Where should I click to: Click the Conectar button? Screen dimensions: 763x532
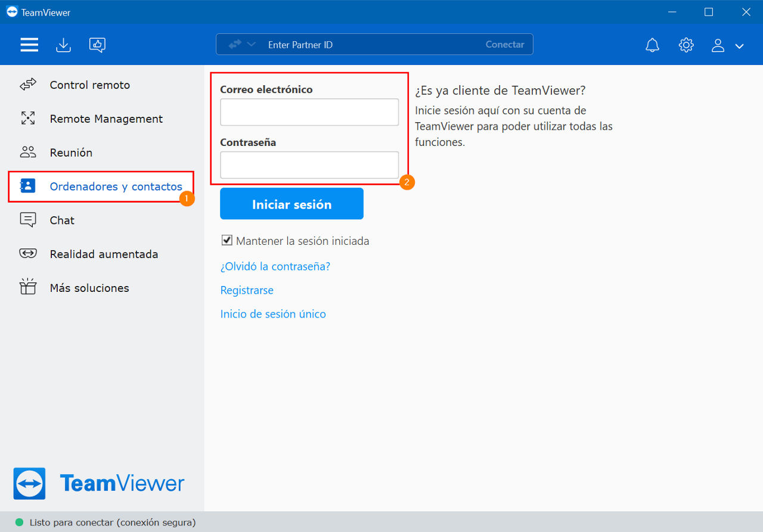pos(505,44)
